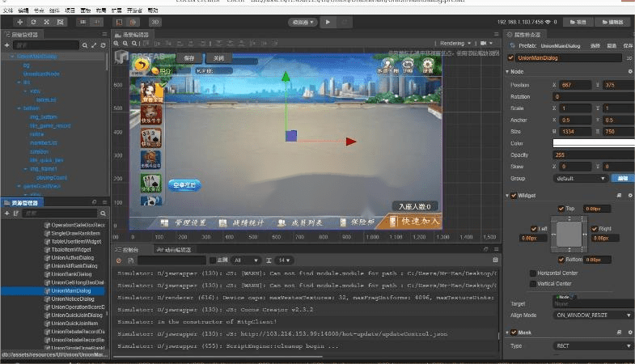Collapse the Widget section
Screen dimensions: 635x364
(507, 196)
